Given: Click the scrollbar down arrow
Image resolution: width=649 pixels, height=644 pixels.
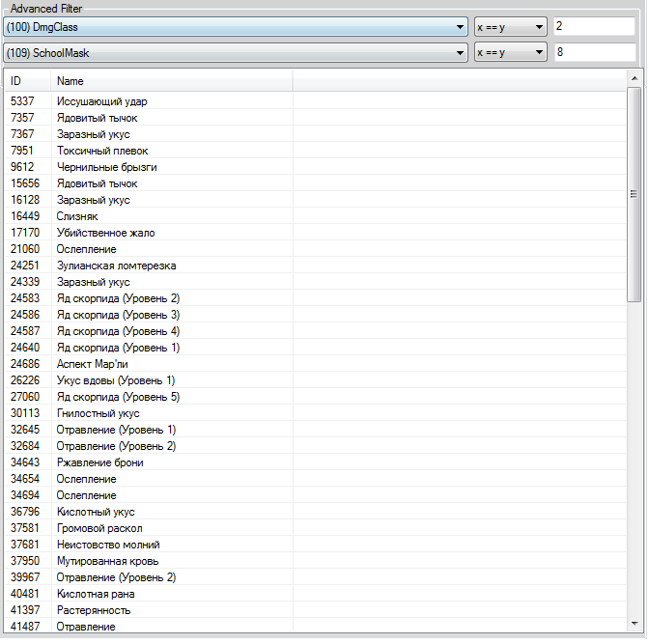Looking at the screenshot, I should tap(634, 624).
